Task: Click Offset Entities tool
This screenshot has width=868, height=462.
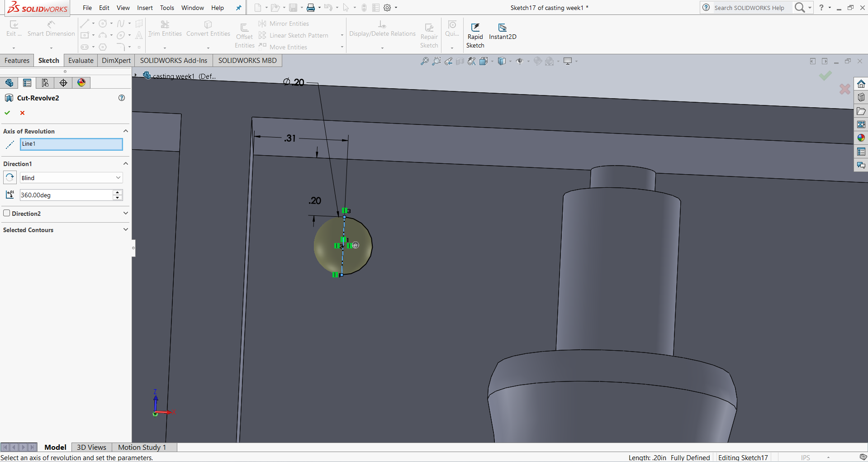Action: tap(244, 35)
